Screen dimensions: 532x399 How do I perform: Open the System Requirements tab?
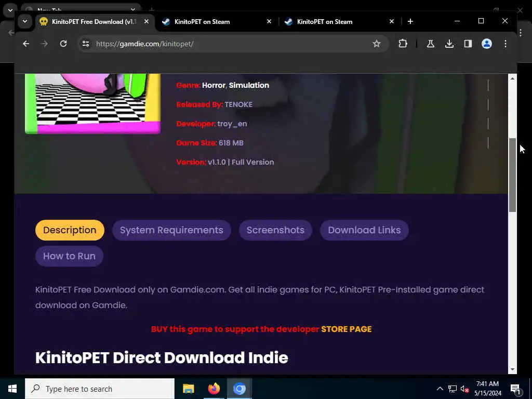pos(171,230)
